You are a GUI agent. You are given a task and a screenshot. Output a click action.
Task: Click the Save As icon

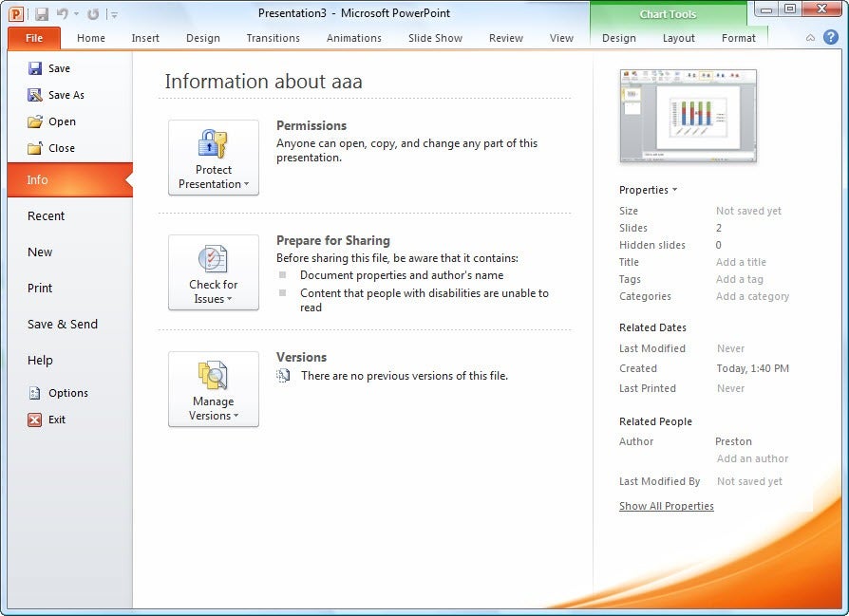tap(34, 95)
